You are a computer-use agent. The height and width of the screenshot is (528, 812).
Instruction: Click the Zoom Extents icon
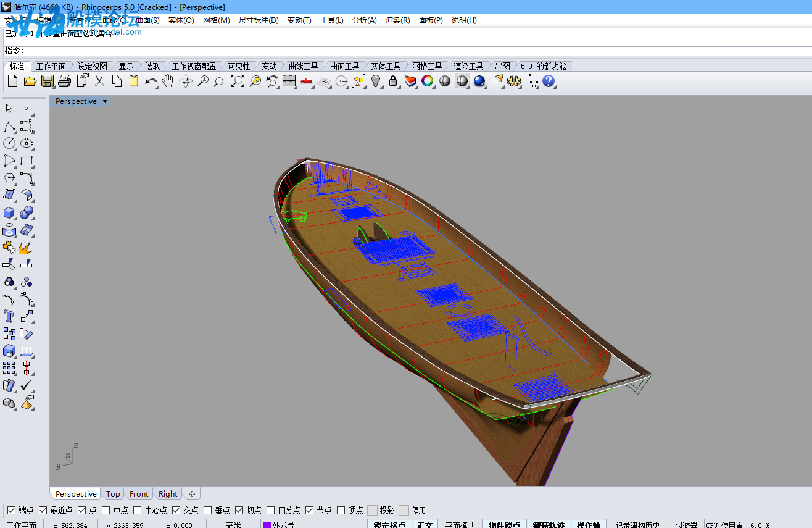[x=238, y=81]
